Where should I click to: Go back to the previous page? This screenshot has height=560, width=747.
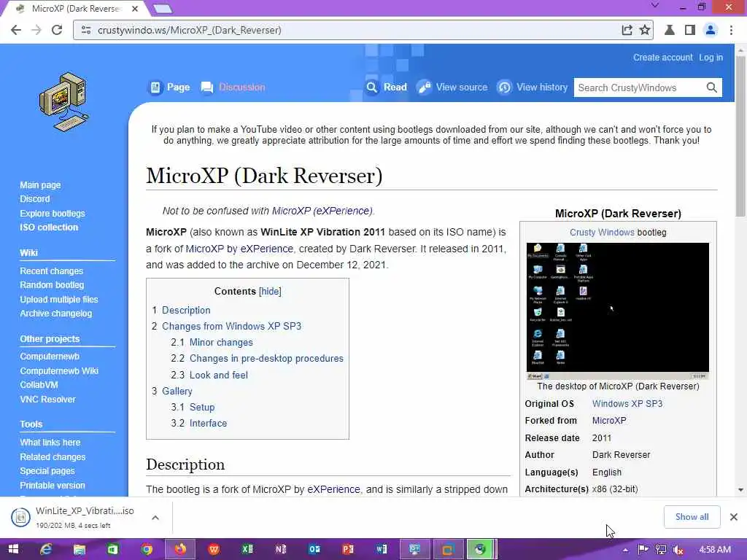(16, 30)
